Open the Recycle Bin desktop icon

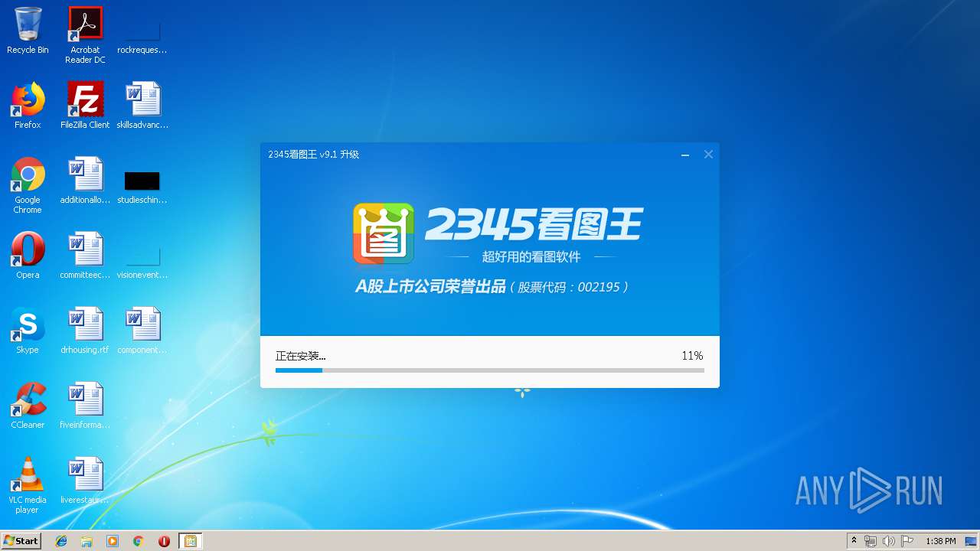pyautogui.click(x=28, y=31)
